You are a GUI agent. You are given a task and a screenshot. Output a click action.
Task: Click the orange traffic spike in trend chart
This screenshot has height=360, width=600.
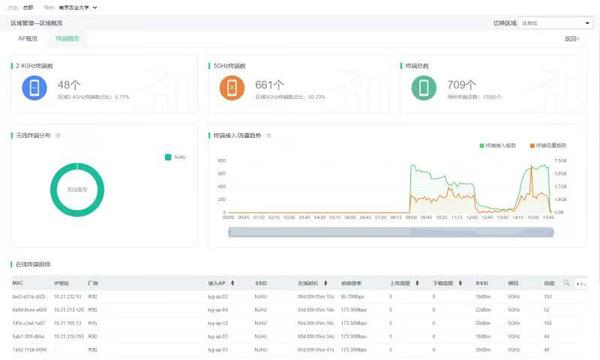click(531, 180)
